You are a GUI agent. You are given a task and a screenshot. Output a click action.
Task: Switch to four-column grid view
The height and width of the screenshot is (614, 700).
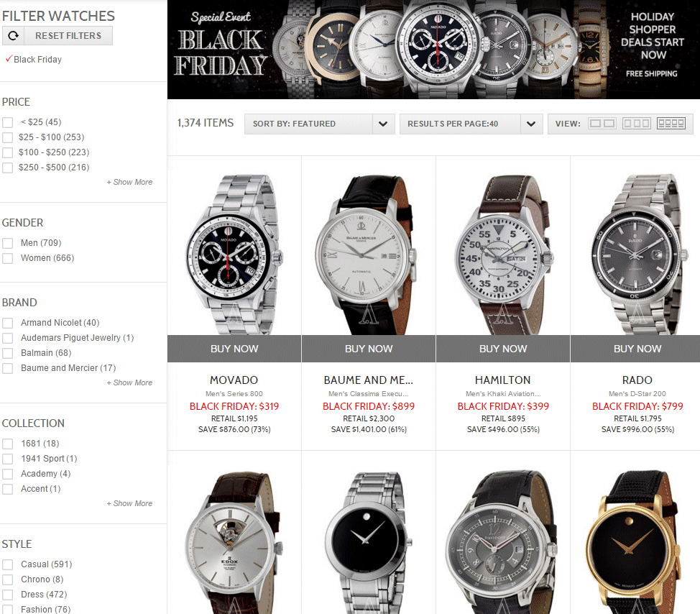point(671,123)
